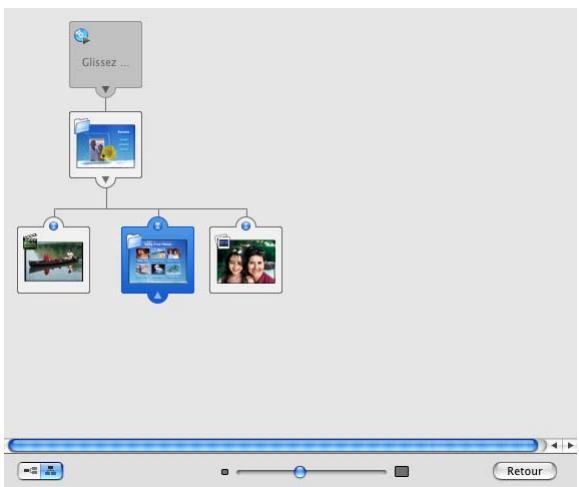The width and height of the screenshot is (579, 487).
Task: Click the large zoom-in icon right of slider
Action: coord(402,471)
